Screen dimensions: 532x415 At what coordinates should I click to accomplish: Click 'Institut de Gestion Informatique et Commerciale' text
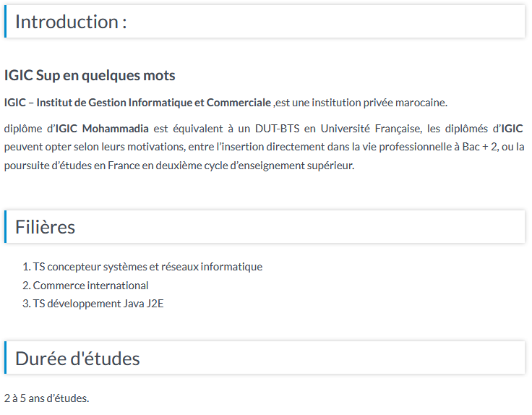(x=154, y=103)
